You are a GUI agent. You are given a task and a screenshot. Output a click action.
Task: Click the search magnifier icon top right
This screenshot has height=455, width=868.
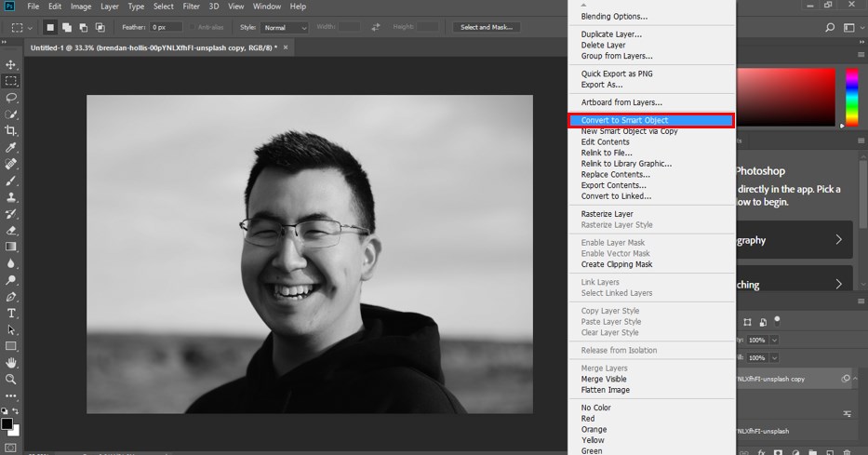coord(830,27)
